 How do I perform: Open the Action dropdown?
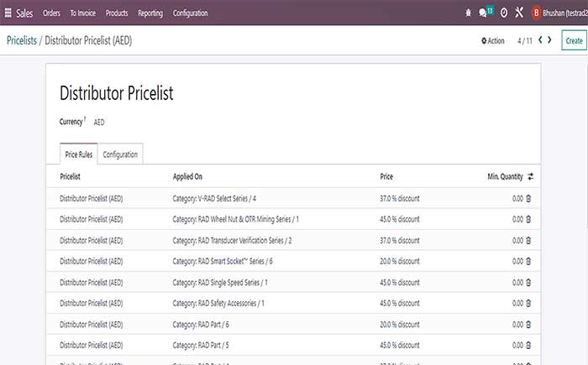click(x=493, y=40)
